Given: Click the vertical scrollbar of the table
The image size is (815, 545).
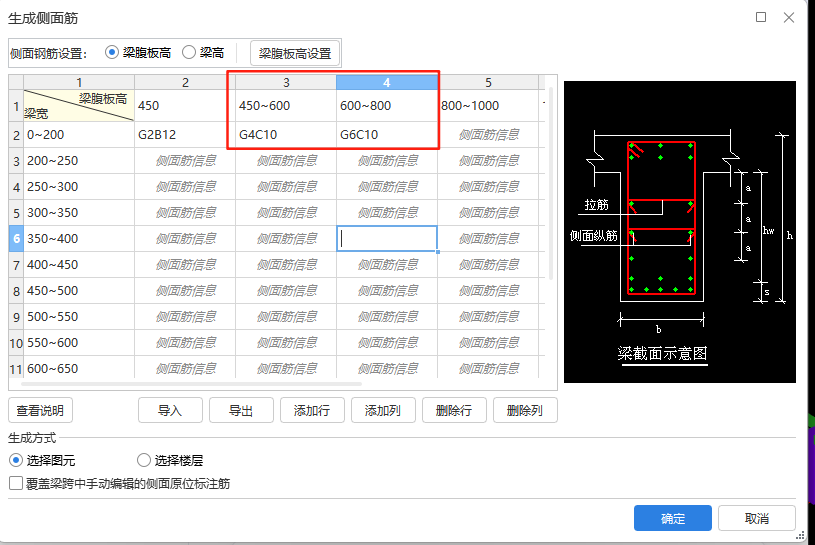Looking at the screenshot, I should tap(550, 183).
